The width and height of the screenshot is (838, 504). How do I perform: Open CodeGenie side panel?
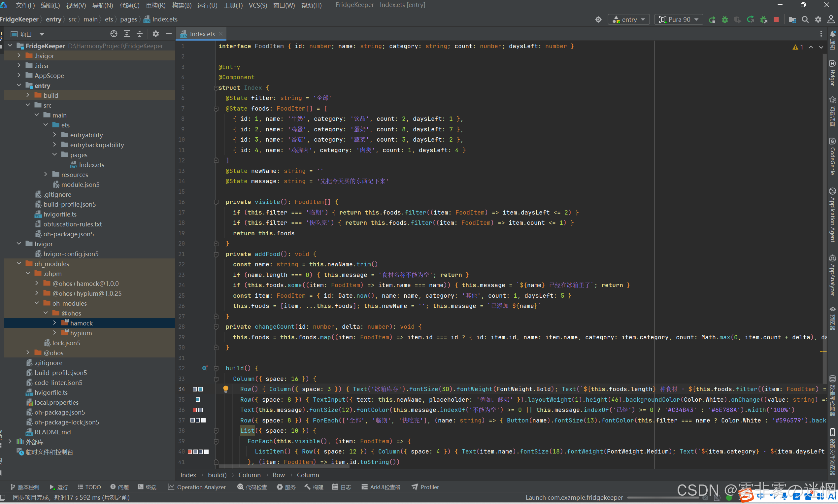pyautogui.click(x=833, y=156)
